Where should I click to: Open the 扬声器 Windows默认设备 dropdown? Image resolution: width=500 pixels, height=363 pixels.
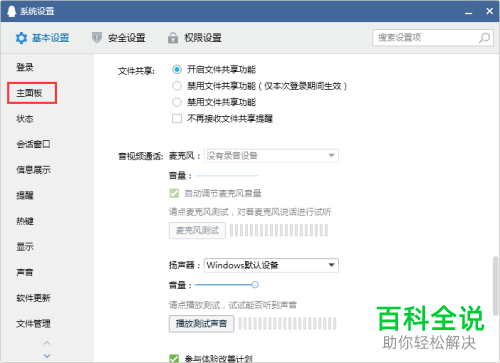tap(271, 265)
